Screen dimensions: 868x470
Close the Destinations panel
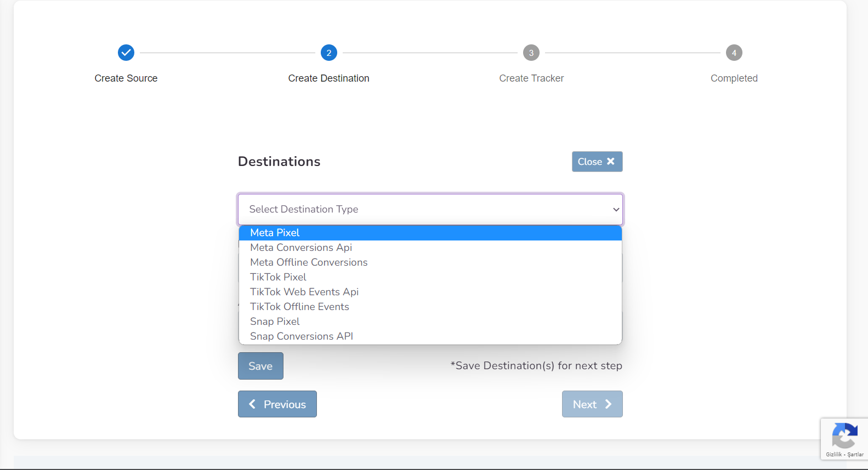point(597,162)
